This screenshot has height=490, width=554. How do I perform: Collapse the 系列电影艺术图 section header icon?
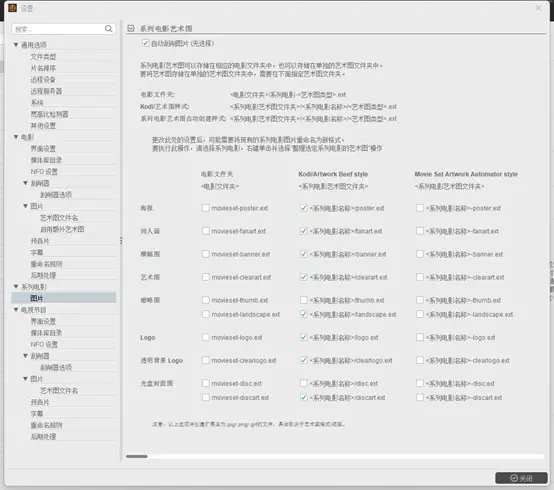click(131, 28)
